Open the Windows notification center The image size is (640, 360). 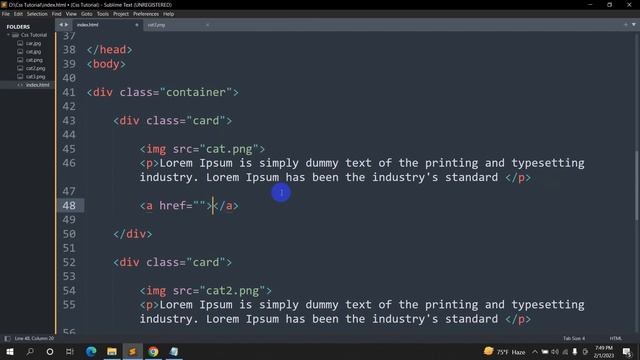(x=627, y=351)
